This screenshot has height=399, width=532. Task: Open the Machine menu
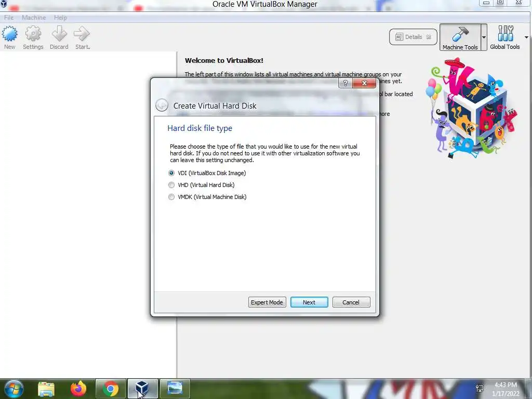point(34,17)
